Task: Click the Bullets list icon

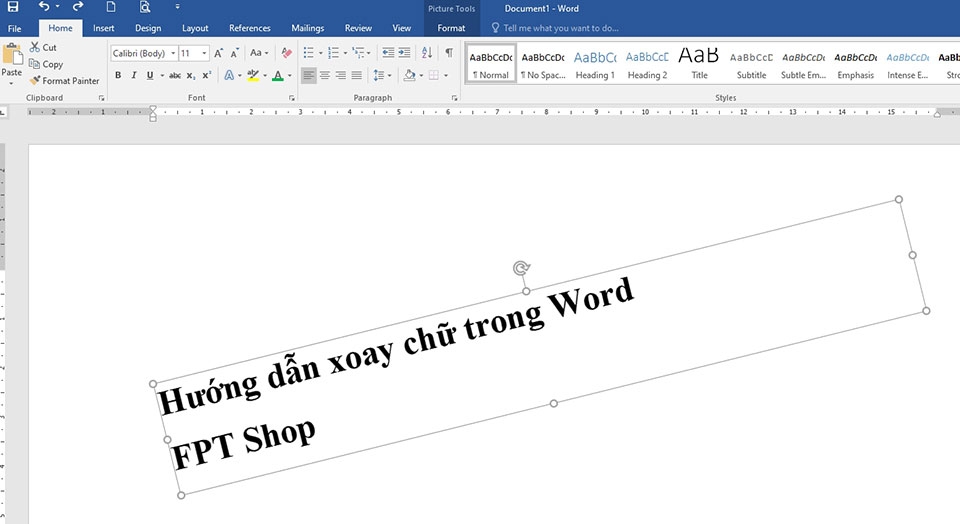Action: 309,53
